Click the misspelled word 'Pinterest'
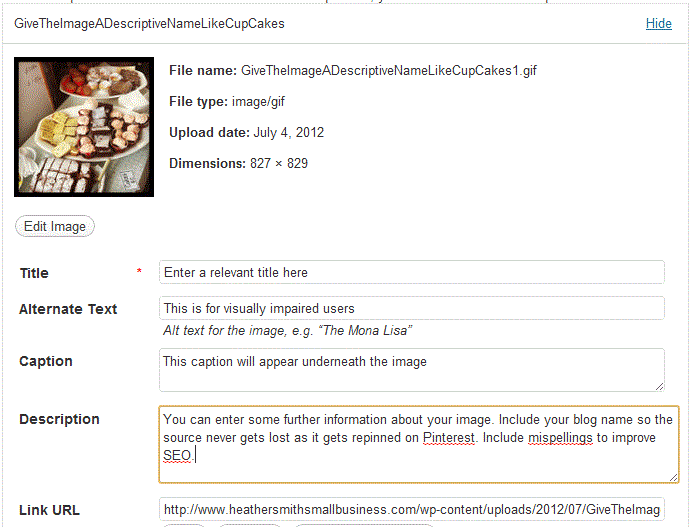The width and height of the screenshot is (691, 527). point(449,438)
